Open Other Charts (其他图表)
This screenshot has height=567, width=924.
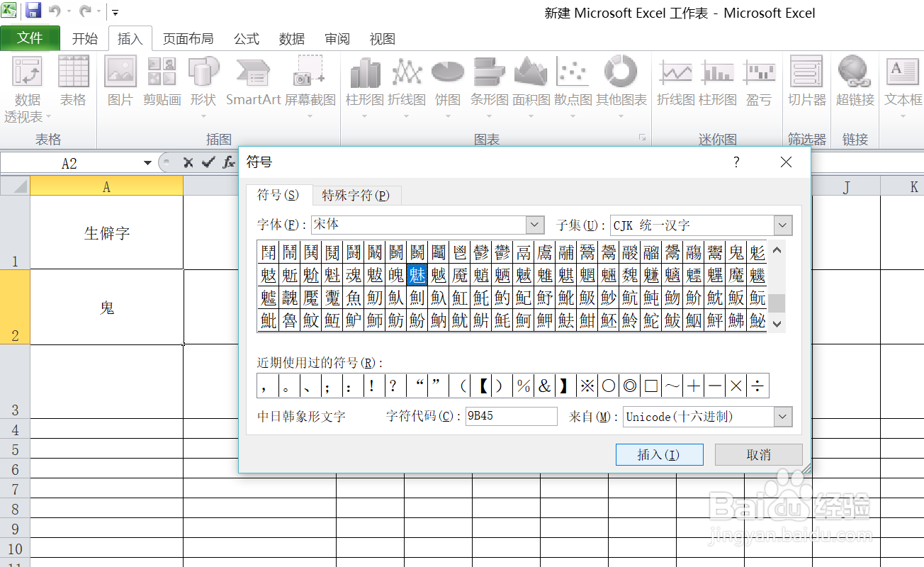click(621, 86)
